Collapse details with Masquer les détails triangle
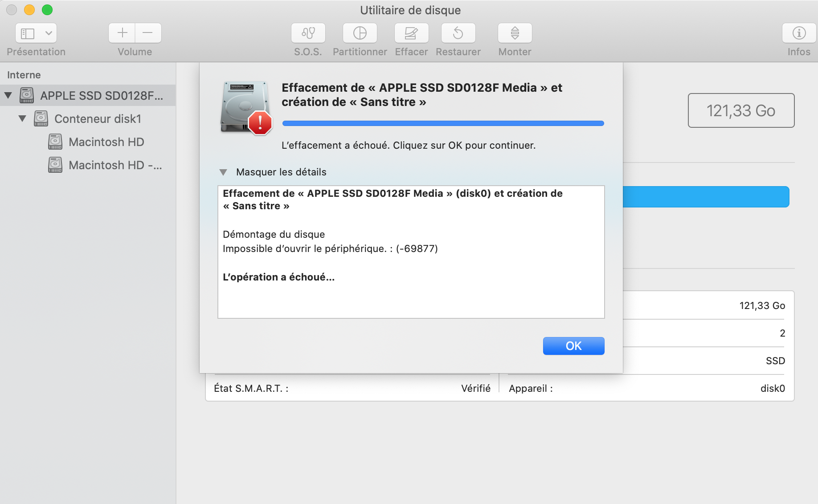Screen dimensions: 818x504 (223, 172)
